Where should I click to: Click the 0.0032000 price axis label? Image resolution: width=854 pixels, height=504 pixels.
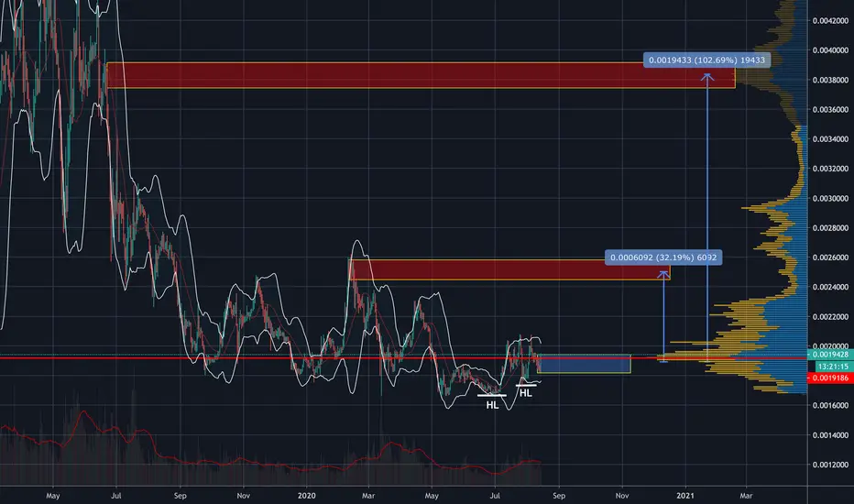click(830, 169)
